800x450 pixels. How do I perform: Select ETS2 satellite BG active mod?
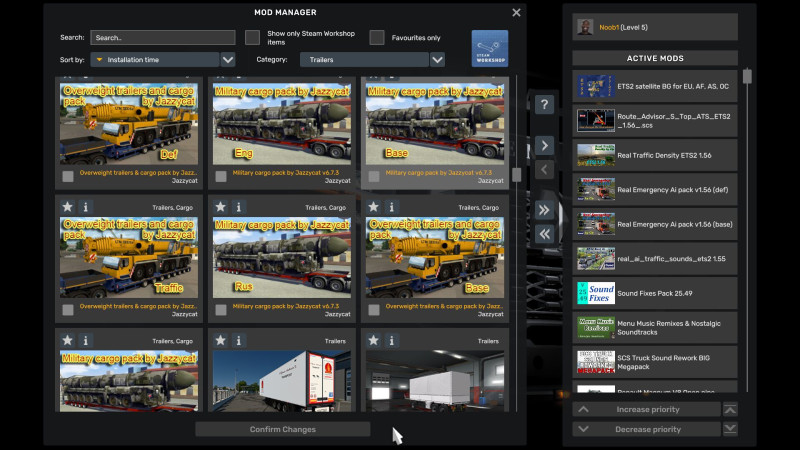655,86
